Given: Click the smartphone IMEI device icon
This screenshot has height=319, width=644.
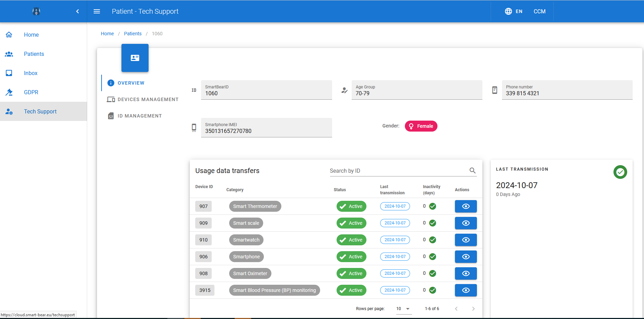Looking at the screenshot, I should tap(194, 128).
